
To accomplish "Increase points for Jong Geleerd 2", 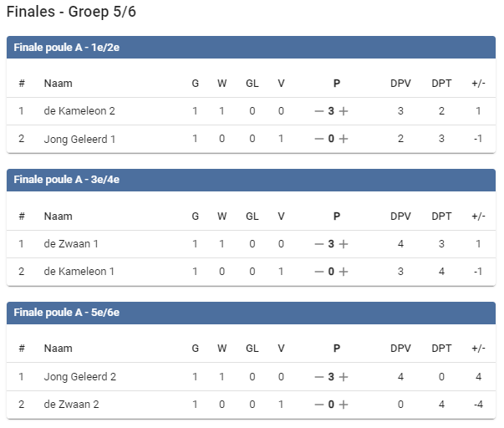I will click(344, 377).
